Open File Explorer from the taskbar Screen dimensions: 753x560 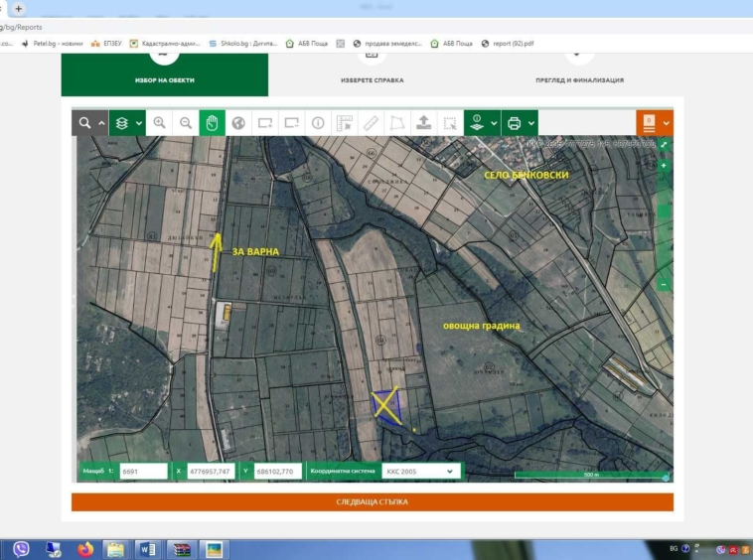click(x=116, y=549)
